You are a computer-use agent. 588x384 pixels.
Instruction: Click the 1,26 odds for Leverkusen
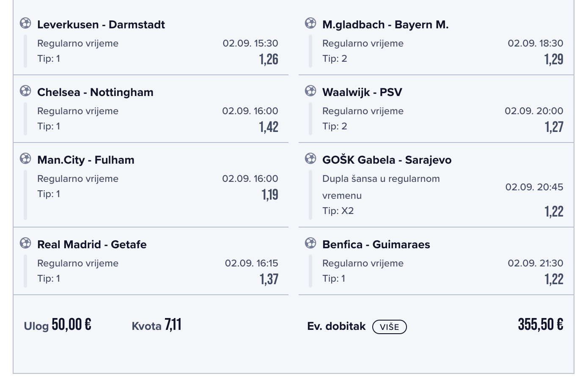click(269, 59)
